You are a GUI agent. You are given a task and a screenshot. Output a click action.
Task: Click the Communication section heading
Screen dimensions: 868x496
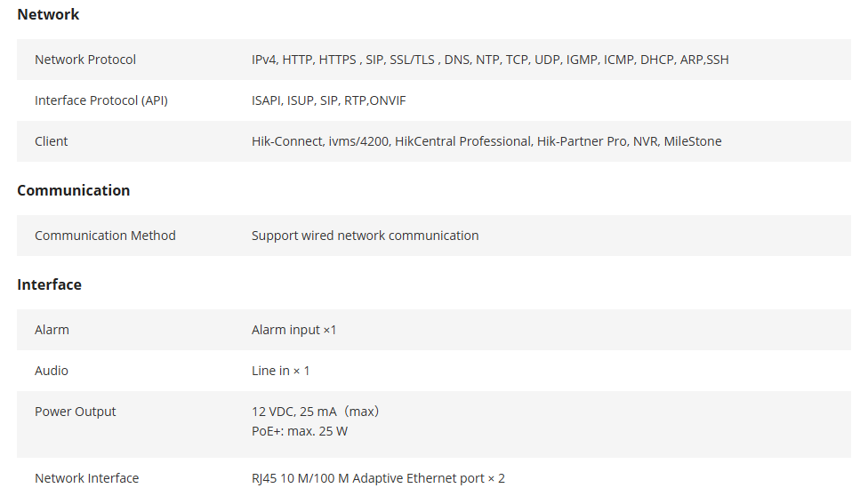click(74, 190)
